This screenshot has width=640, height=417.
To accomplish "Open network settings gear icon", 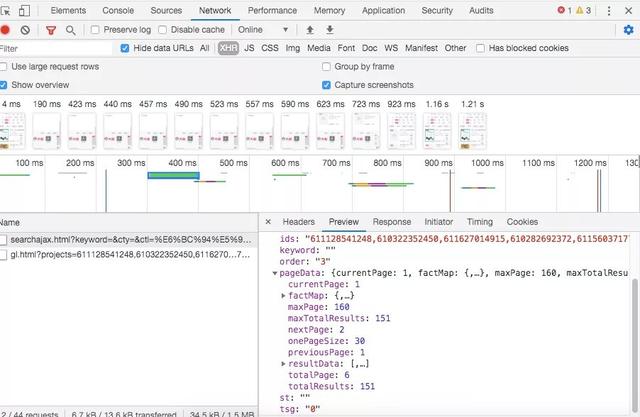I will tap(629, 30).
